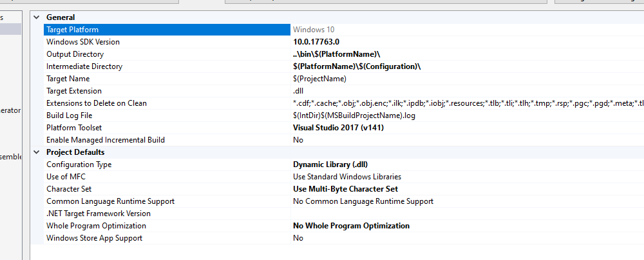
Task: Click the Target Platform Windows 10 value
Action: (314, 30)
